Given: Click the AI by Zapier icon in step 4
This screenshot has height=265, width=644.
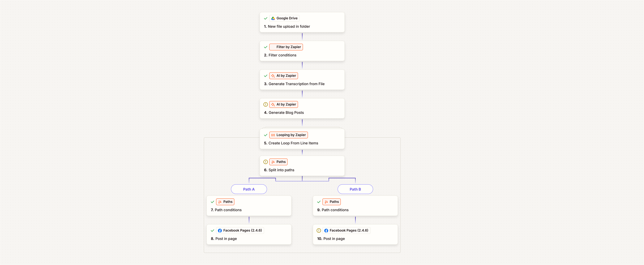Looking at the screenshot, I should (x=273, y=105).
